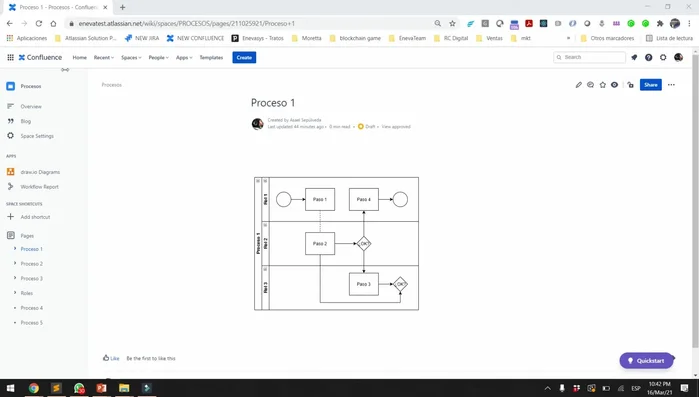Viewport: 699px width, 397px height.
Task: Go to the browser home page
Action: [x=53, y=23]
